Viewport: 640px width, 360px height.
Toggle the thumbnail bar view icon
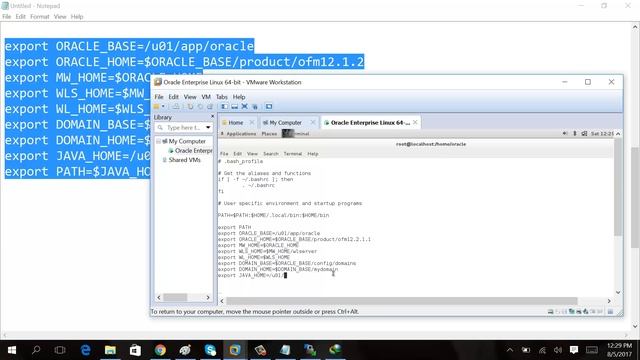coord(234,107)
